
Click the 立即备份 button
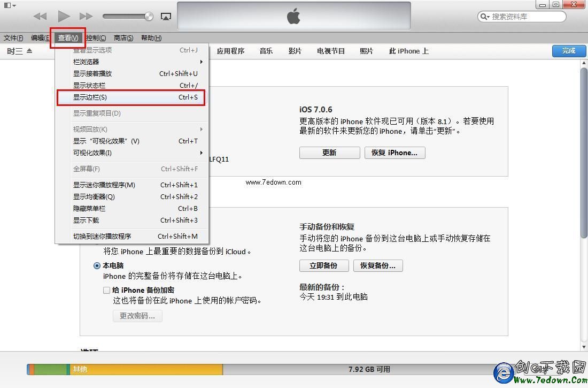(x=323, y=265)
